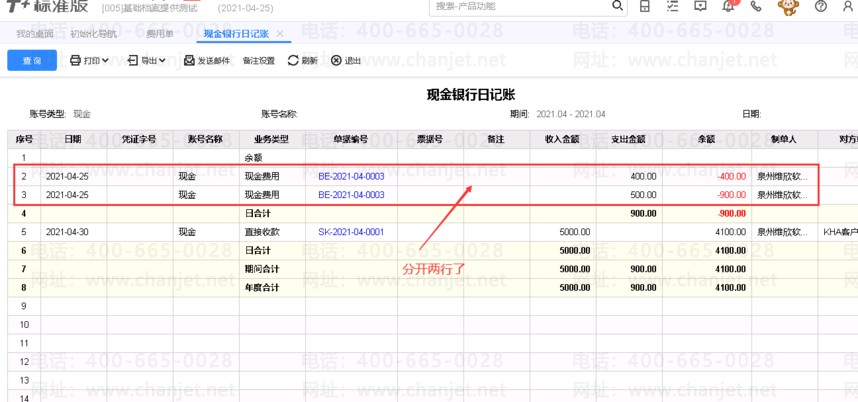Click the 日期 column header
The height and width of the screenshot is (402, 858).
(x=73, y=139)
